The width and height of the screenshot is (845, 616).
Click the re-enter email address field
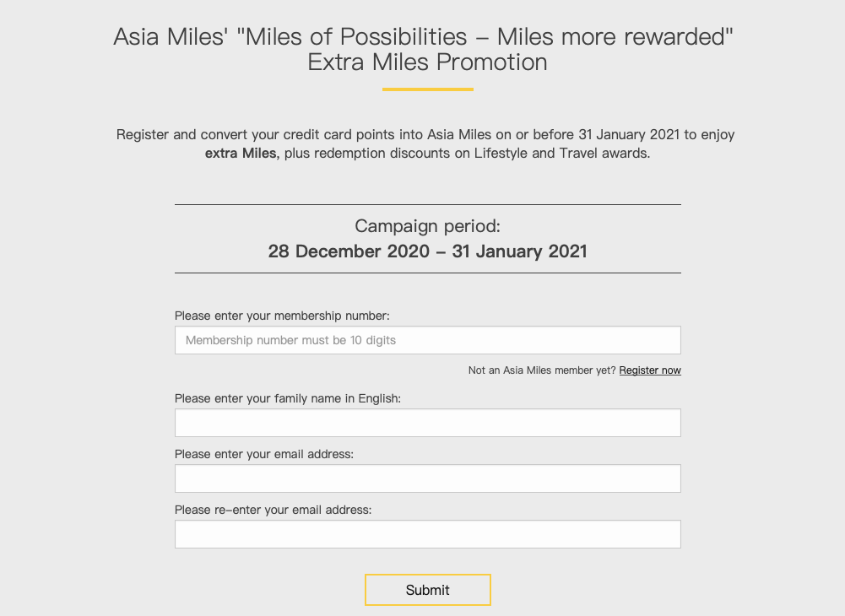pos(427,534)
